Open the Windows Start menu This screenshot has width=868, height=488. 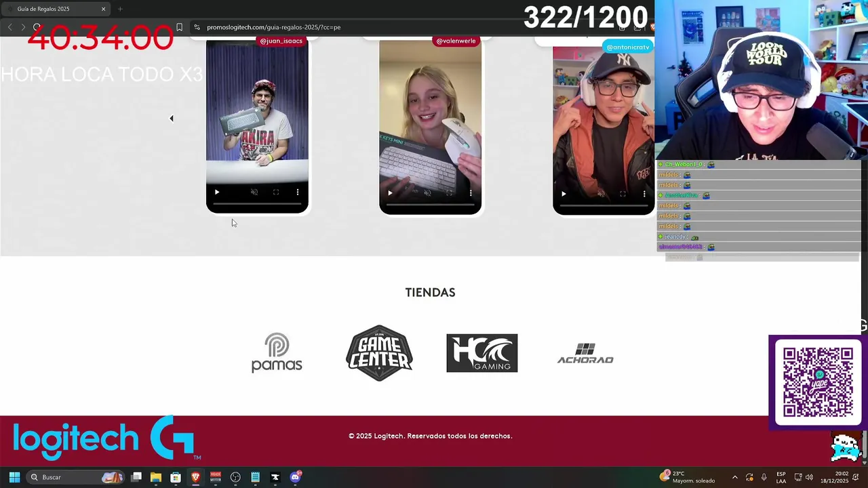click(14, 477)
